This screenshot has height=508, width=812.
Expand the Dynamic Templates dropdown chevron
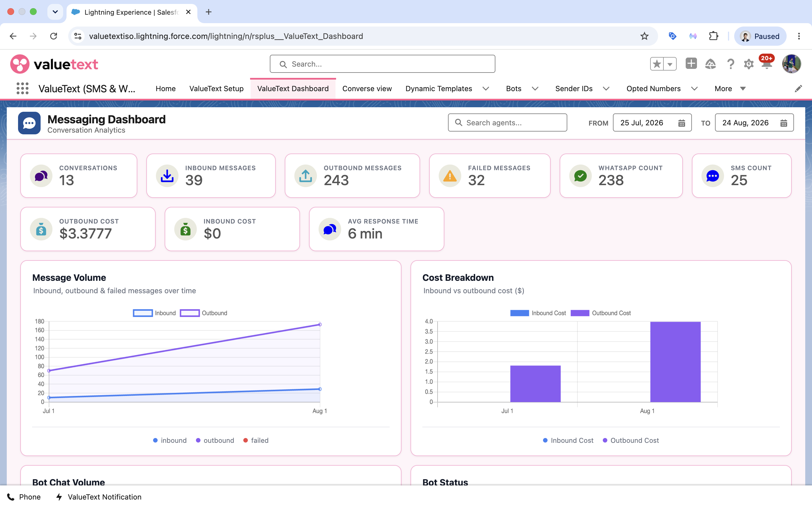[x=486, y=89]
